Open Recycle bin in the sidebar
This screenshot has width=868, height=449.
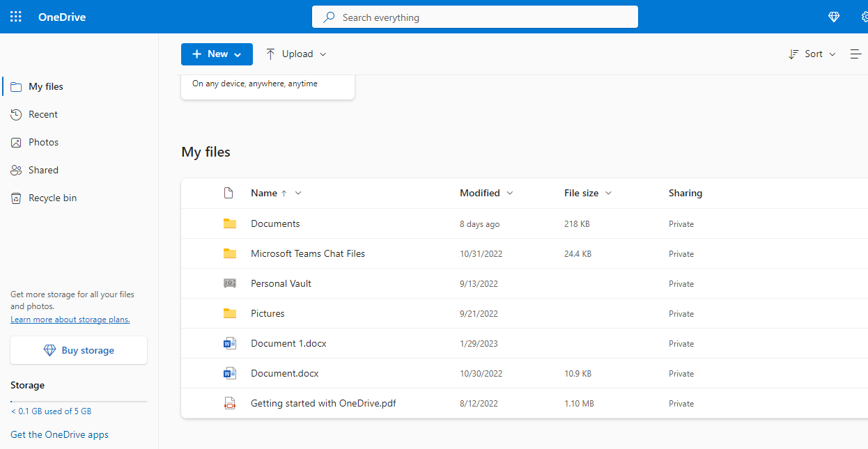[53, 198]
